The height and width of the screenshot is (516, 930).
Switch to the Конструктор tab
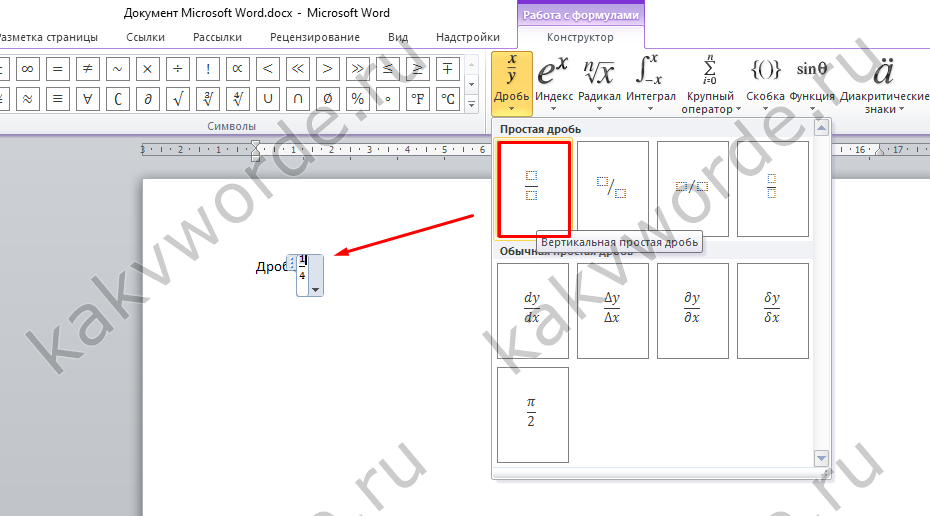pyautogui.click(x=580, y=37)
